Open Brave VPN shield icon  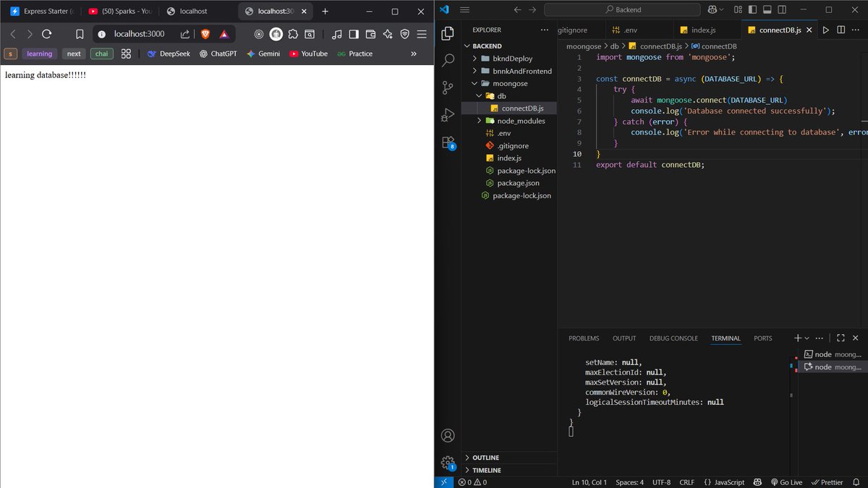404,34
